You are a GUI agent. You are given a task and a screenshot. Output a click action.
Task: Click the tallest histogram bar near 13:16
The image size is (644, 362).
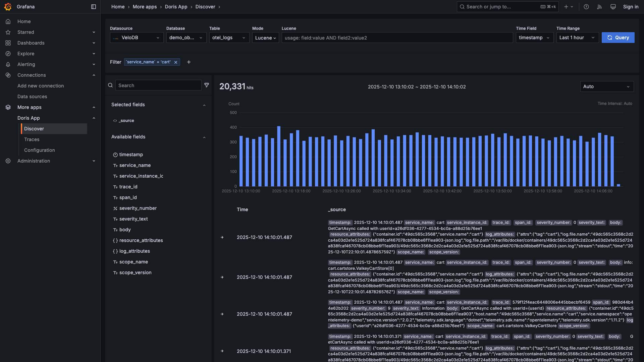click(279, 156)
